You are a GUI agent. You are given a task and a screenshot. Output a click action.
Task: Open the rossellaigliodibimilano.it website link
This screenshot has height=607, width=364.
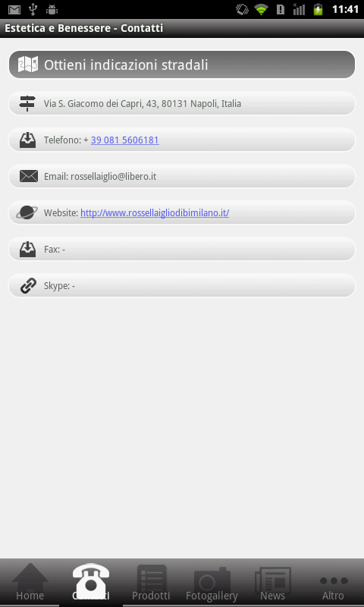tap(155, 213)
